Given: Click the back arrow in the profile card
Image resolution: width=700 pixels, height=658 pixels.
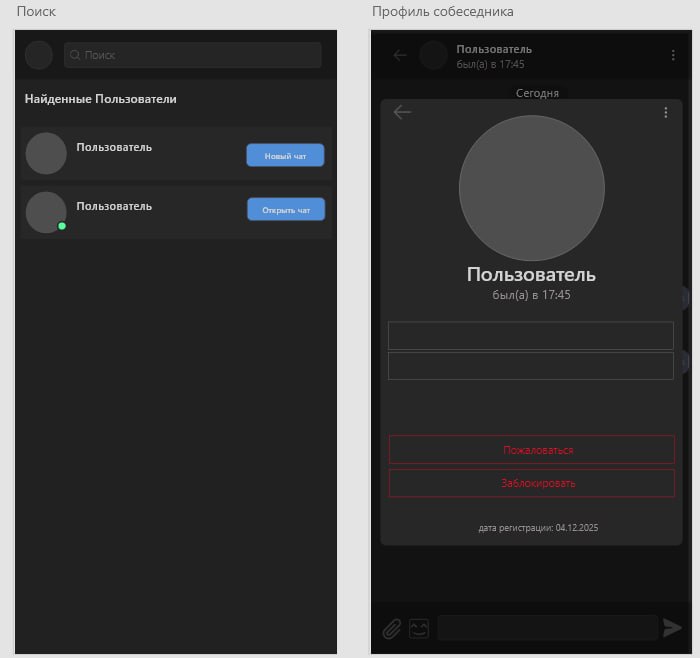Looking at the screenshot, I should (x=402, y=112).
